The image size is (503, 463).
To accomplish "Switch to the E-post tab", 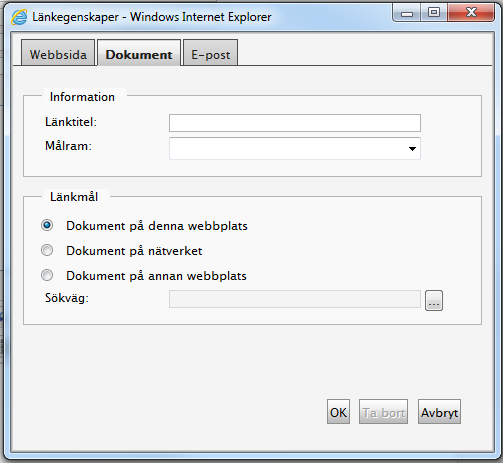I will 210,53.
